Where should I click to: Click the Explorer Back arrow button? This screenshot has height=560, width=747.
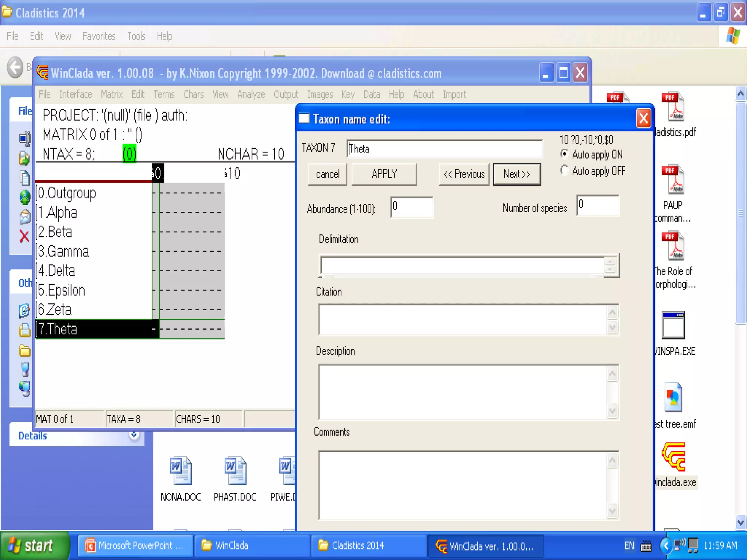coord(15,67)
